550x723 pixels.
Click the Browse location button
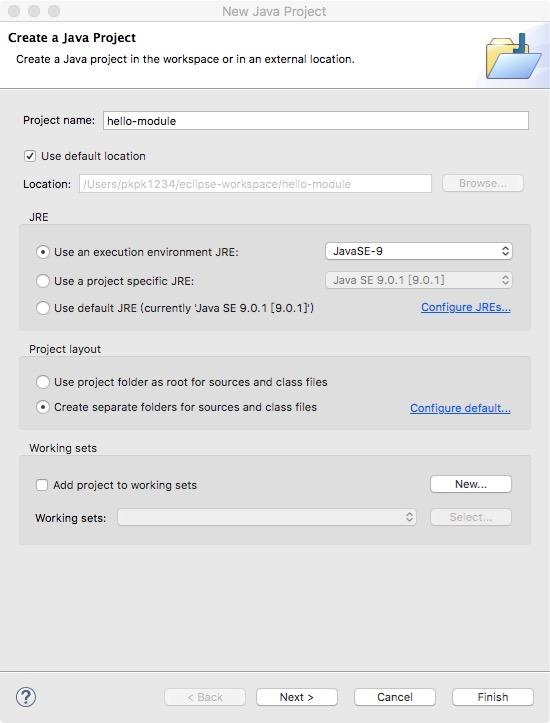483,183
